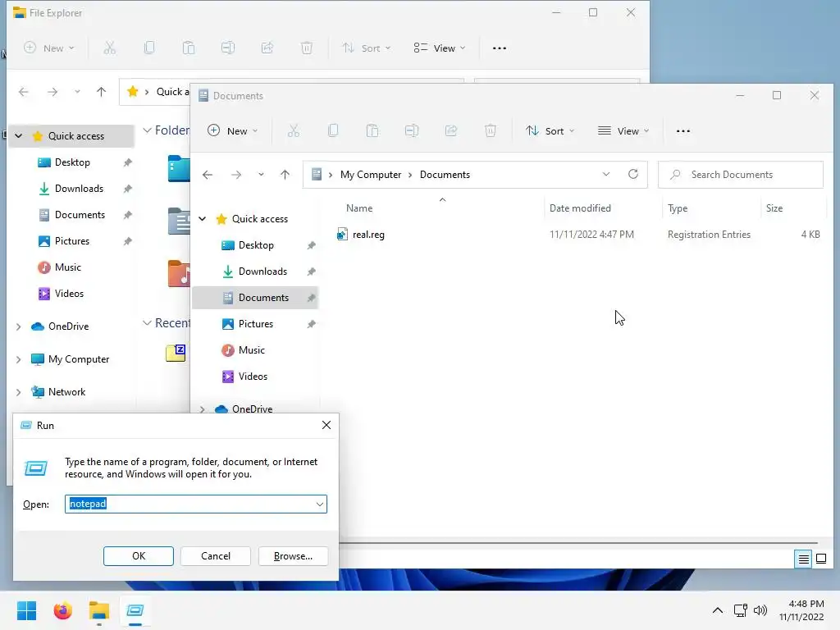Launch Firefox from the taskbar
The height and width of the screenshot is (630, 840).
62,610
